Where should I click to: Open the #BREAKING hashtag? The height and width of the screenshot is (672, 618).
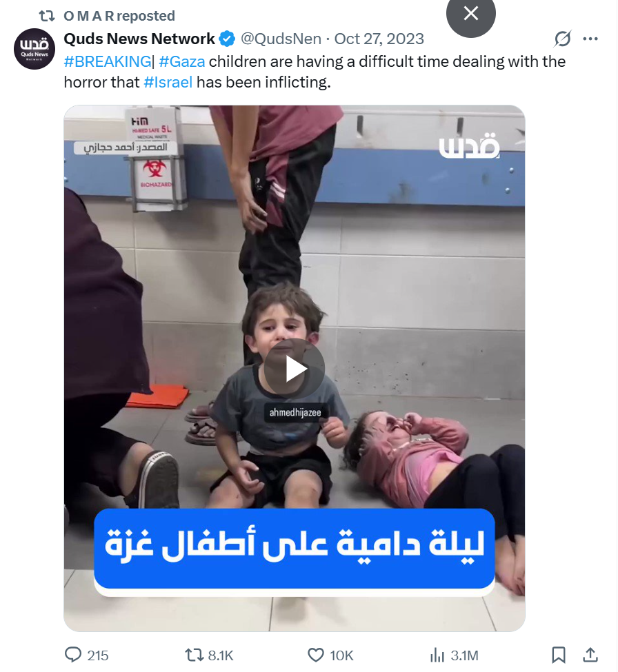pyautogui.click(x=108, y=62)
